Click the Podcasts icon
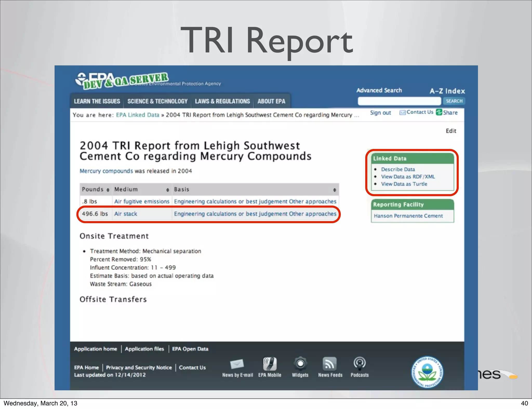The width and height of the screenshot is (532, 409). tap(360, 364)
